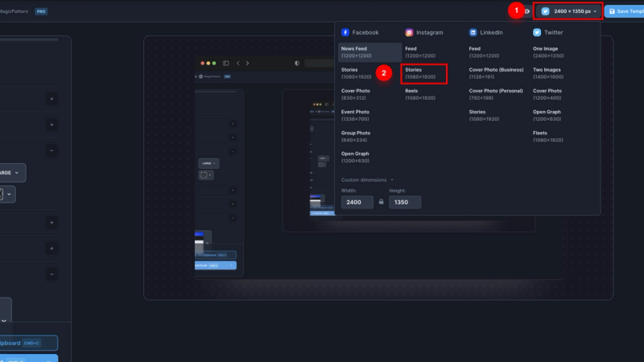
Task: Click the Instagram logo icon in the presets header
Action: pyautogui.click(x=409, y=32)
